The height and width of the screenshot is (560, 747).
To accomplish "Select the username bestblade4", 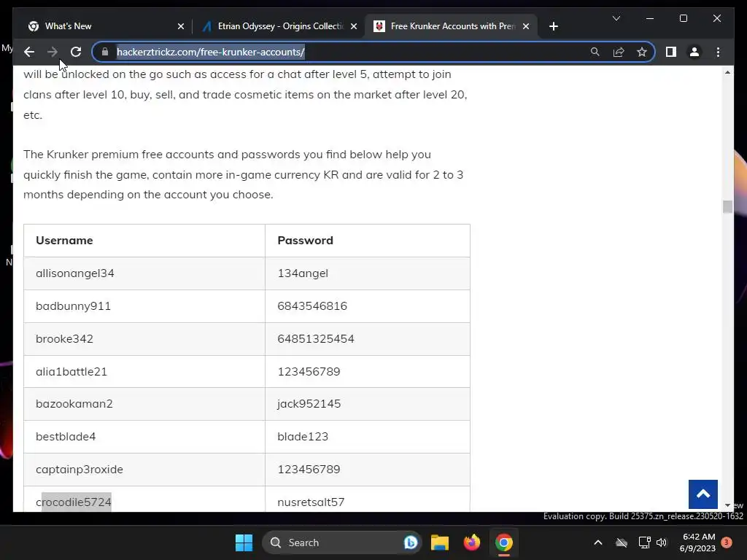I will click(x=66, y=437).
